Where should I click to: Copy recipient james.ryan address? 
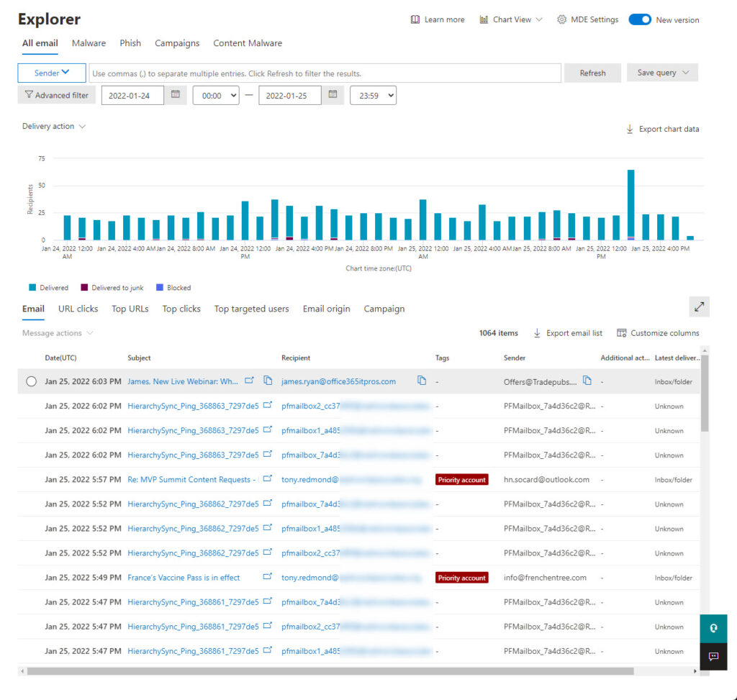click(x=422, y=381)
